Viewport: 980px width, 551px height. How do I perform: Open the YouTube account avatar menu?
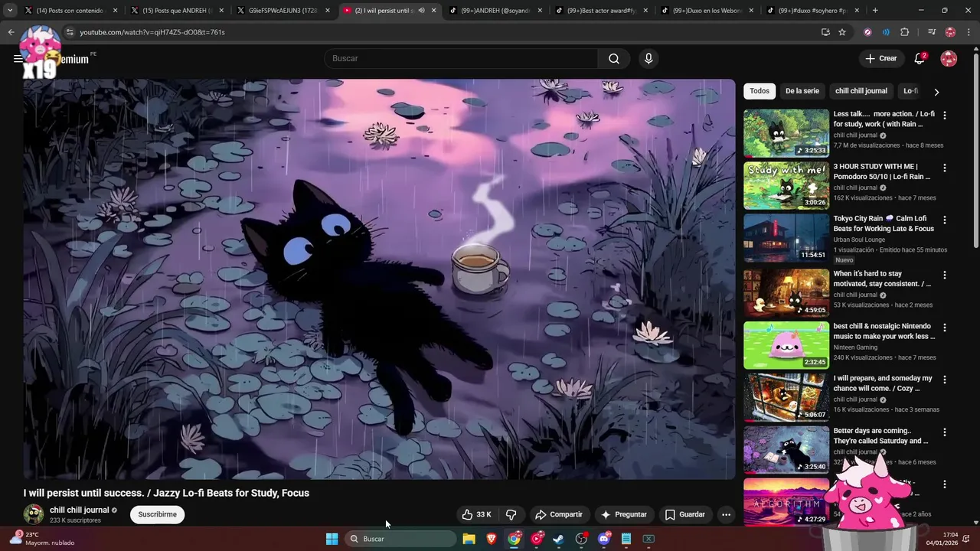(x=949, y=59)
